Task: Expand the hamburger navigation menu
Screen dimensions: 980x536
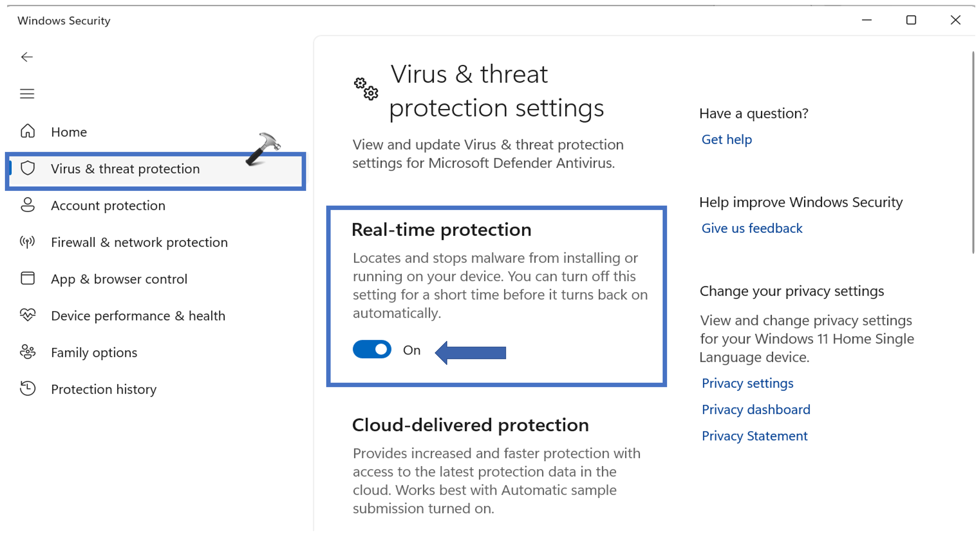Action: pyautogui.click(x=27, y=94)
